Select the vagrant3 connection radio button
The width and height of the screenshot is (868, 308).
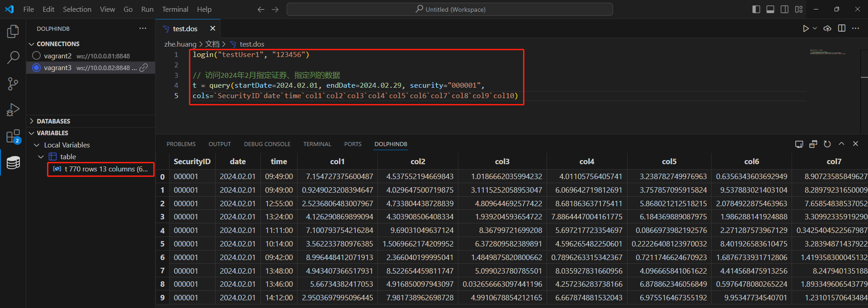(x=37, y=67)
